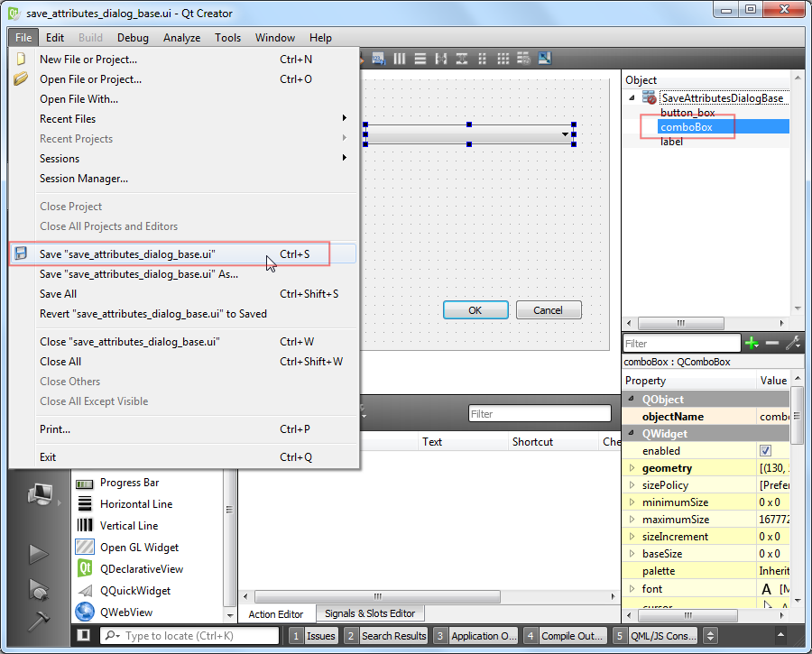Viewport: 812px width, 654px height.
Task: Open the Edit menu
Action: 55,37
